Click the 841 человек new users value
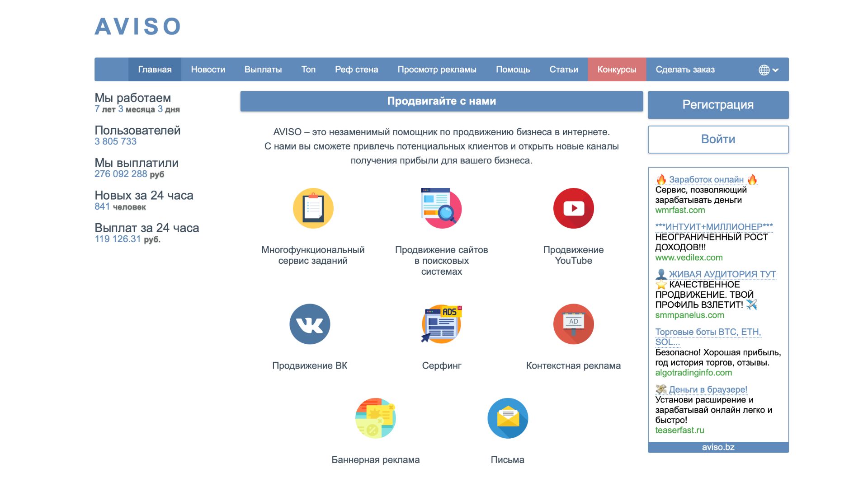 pos(120,206)
